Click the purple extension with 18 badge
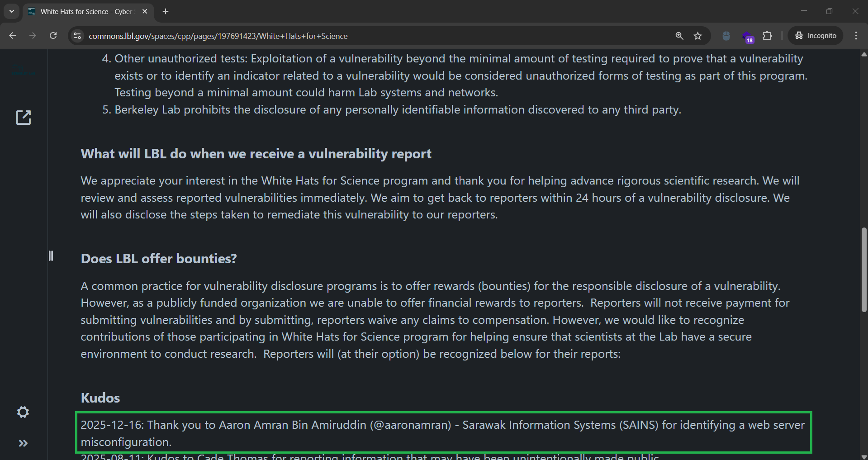The width and height of the screenshot is (868, 460). 747,36
